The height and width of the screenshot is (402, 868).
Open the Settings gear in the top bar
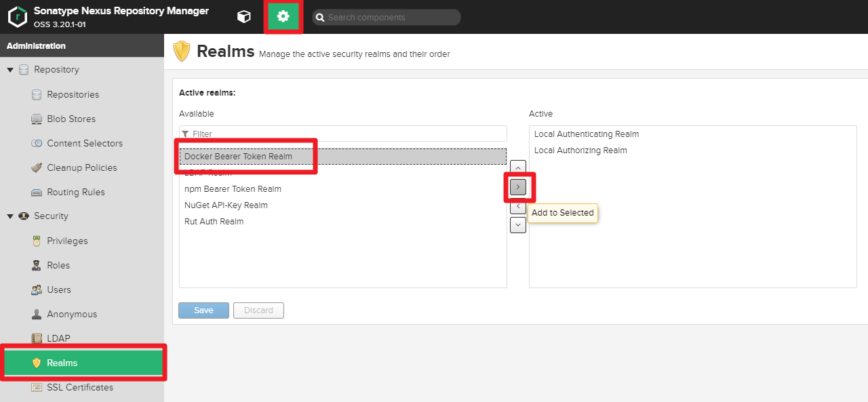[283, 16]
